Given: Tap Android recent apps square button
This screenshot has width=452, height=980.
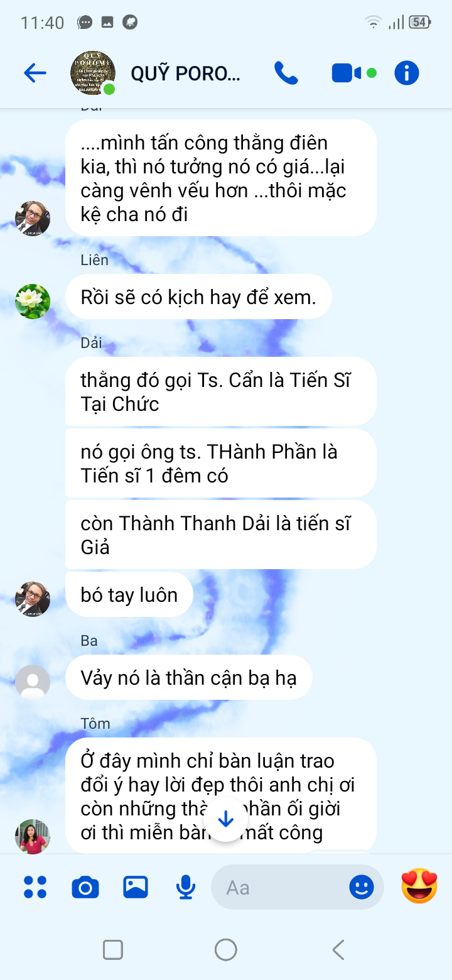Looking at the screenshot, I should [113, 949].
